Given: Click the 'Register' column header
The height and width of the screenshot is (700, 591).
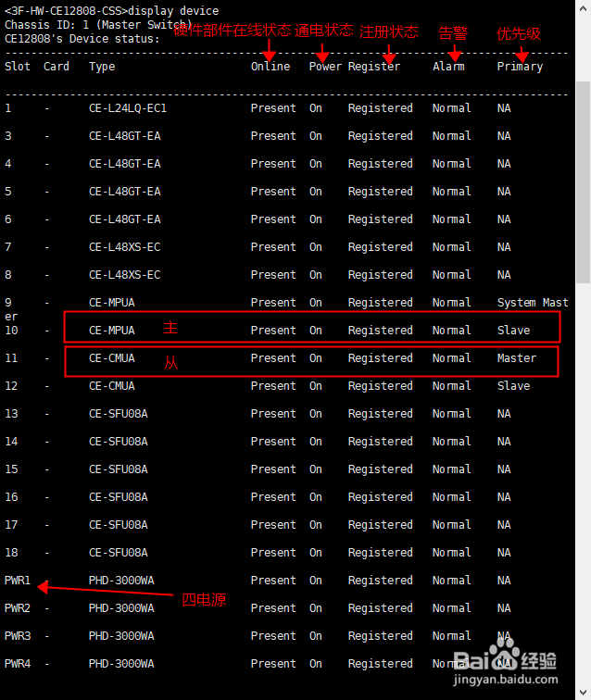Looking at the screenshot, I should pos(374,67).
